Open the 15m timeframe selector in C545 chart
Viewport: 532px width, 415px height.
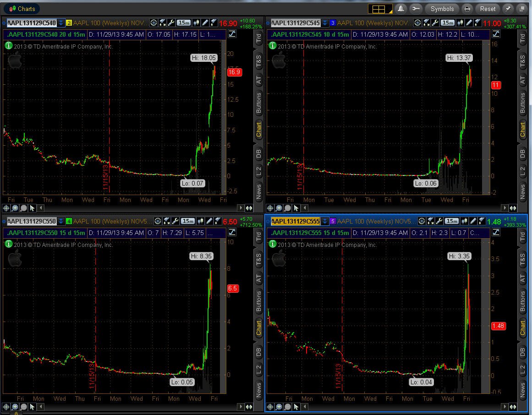point(448,23)
